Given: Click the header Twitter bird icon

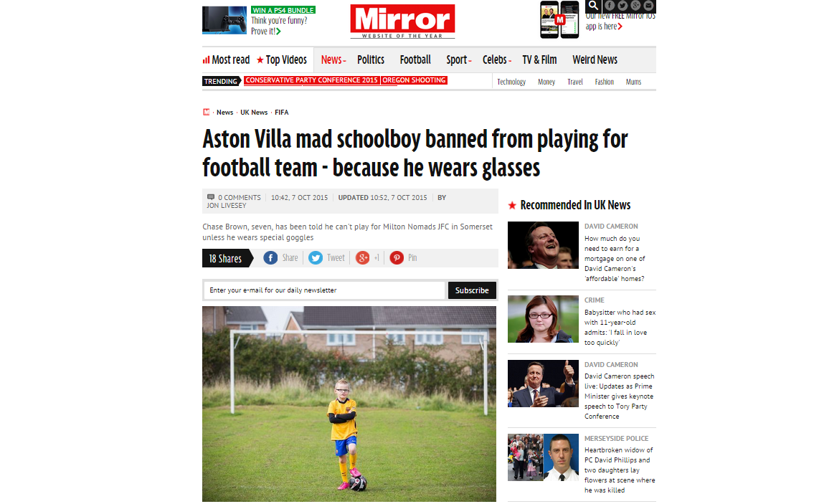Looking at the screenshot, I should click(623, 6).
